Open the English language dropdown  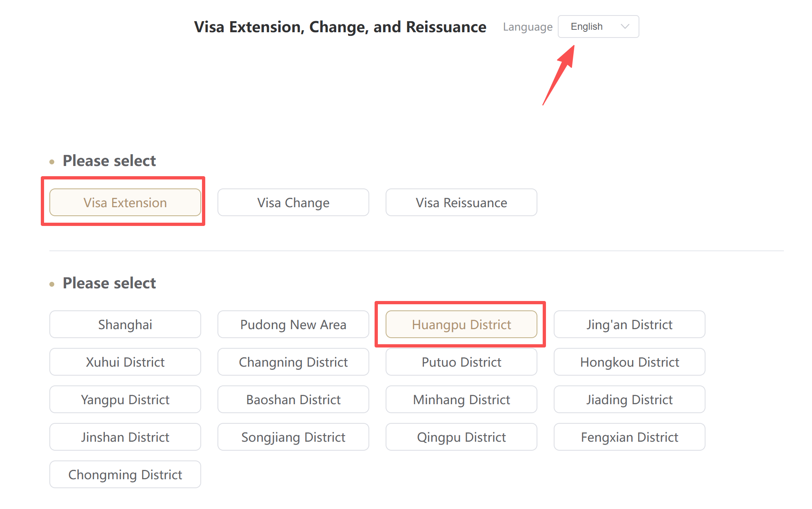[x=598, y=27]
